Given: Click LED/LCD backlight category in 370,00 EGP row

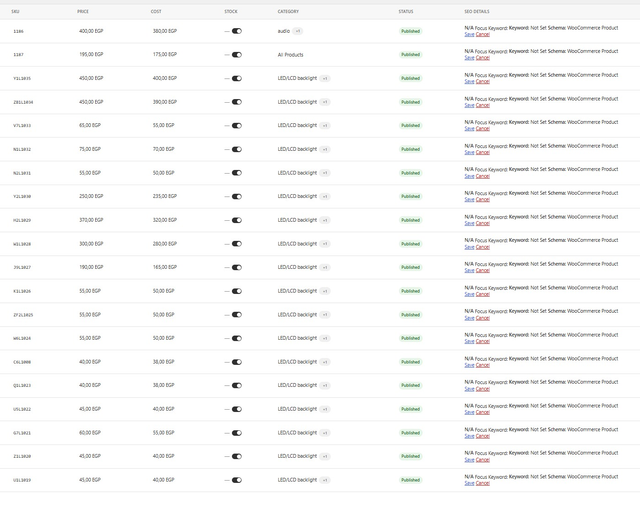Looking at the screenshot, I should pos(297,220).
